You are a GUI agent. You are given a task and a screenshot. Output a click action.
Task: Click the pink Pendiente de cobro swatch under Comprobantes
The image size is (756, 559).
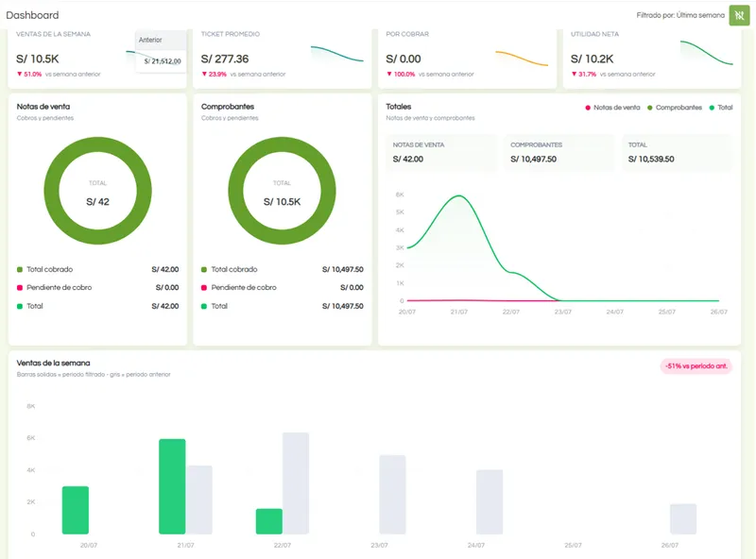click(x=204, y=288)
